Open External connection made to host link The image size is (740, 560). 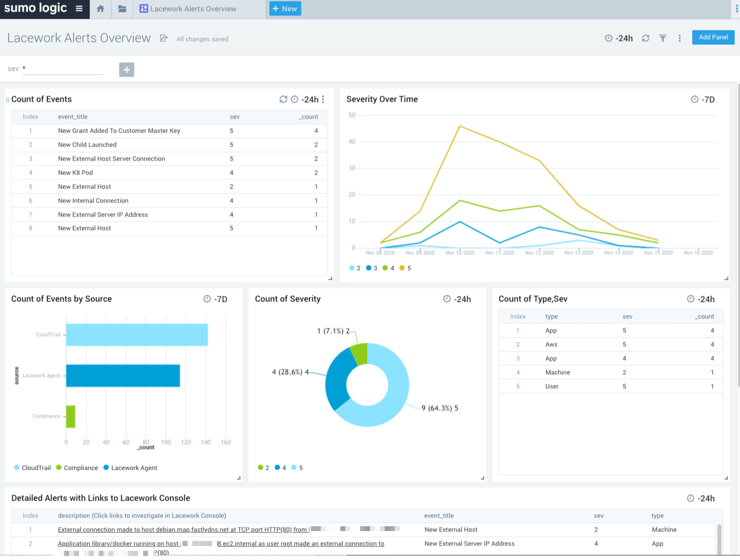[182, 530]
